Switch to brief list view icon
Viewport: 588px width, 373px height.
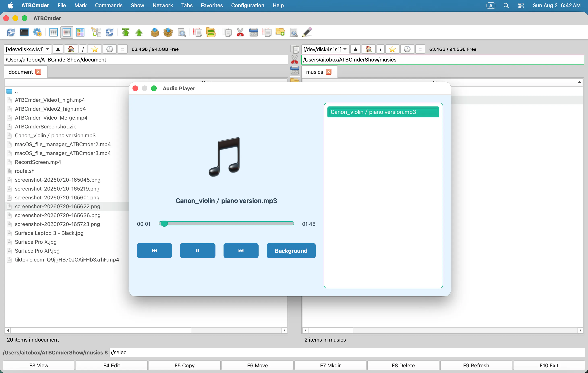click(53, 32)
